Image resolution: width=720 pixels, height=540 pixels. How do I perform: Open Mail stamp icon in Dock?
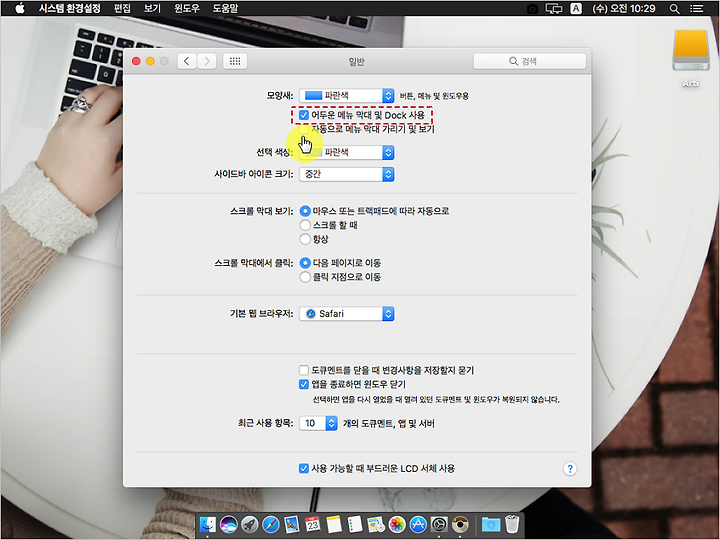point(292,524)
